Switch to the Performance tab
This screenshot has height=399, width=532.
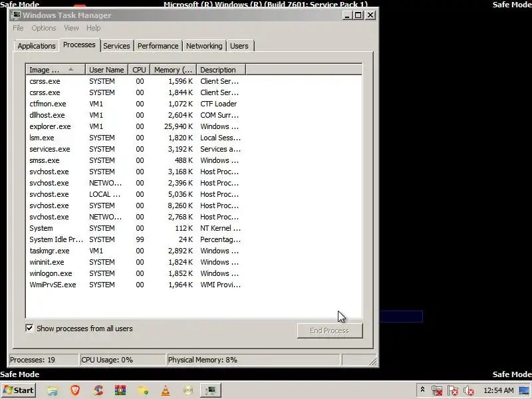point(158,46)
